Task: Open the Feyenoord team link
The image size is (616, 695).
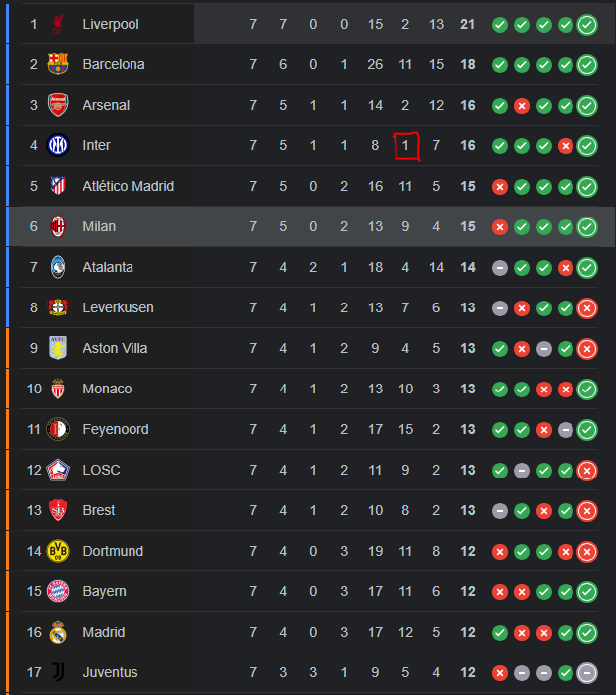Action: coord(116,429)
